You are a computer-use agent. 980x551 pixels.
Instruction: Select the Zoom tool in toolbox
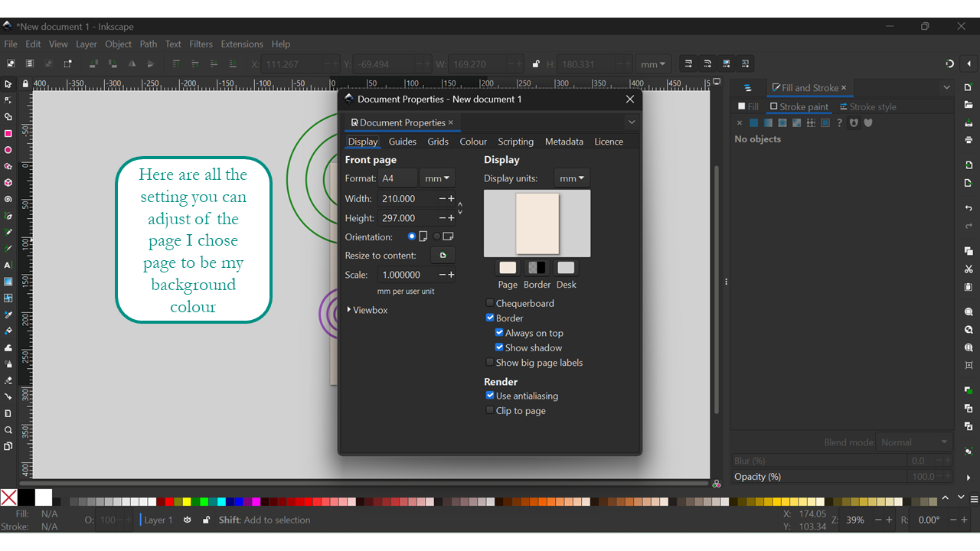[8, 430]
